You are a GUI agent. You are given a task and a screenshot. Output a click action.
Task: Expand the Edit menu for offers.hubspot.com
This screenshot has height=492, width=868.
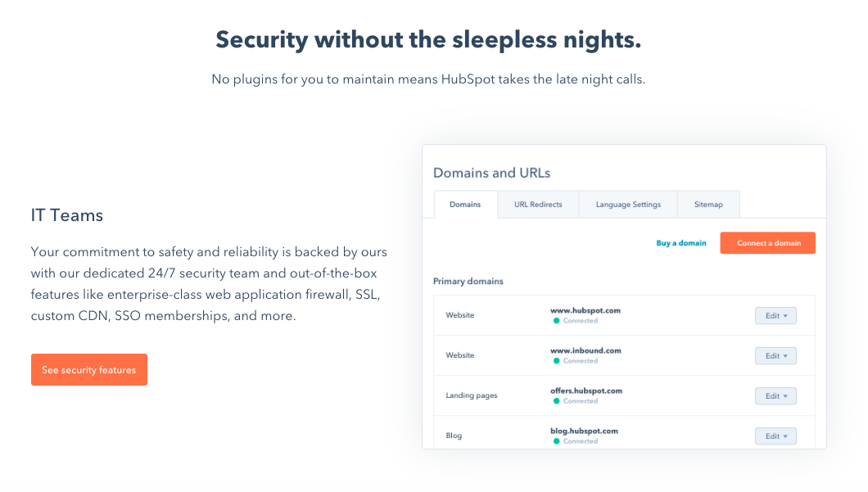pos(775,396)
